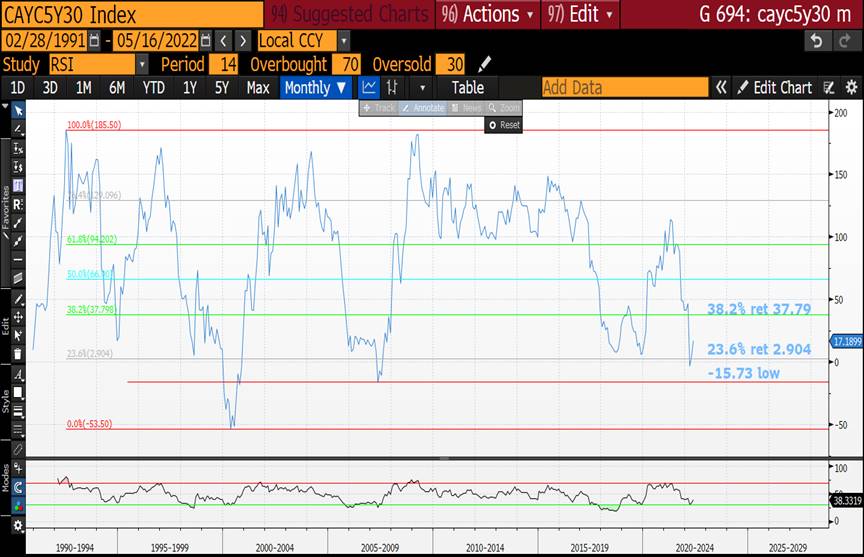Screen dimensions: 864x557
Task: Open the text font style tool
Action: [x=18, y=375]
